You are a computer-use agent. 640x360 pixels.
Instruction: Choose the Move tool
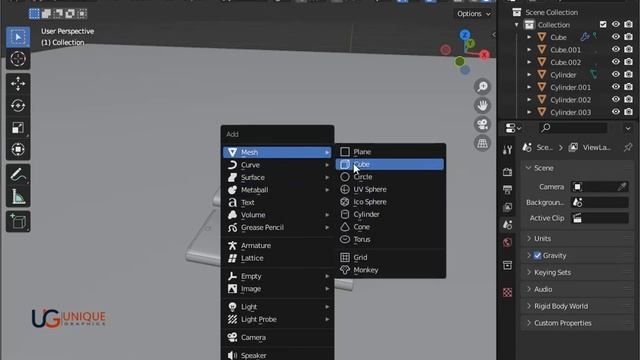tap(18, 84)
